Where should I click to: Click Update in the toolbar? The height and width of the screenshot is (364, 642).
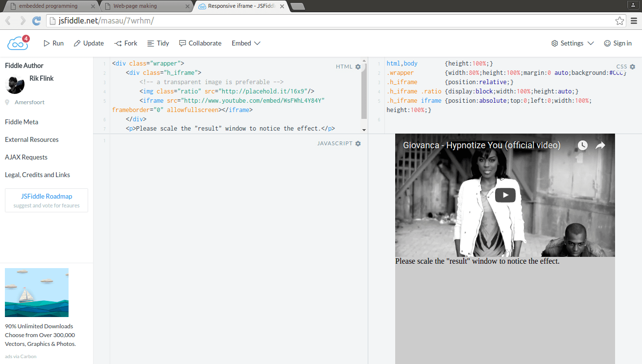(89, 43)
